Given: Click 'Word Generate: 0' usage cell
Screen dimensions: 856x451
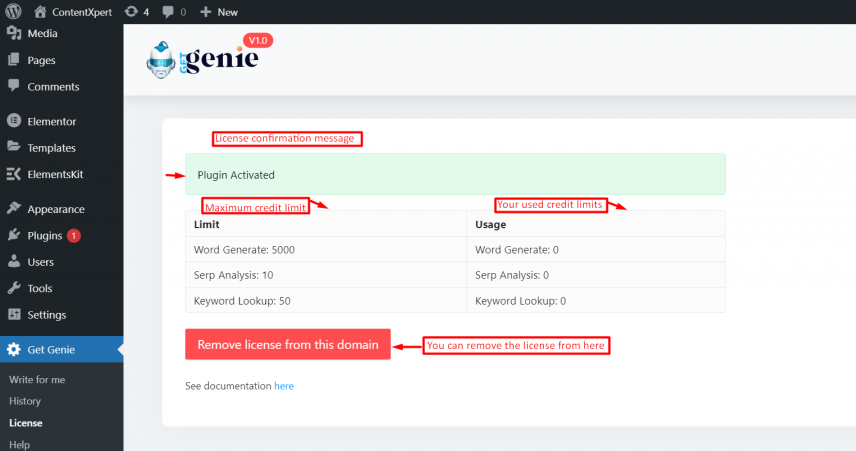Looking at the screenshot, I should pyautogui.click(x=596, y=250).
